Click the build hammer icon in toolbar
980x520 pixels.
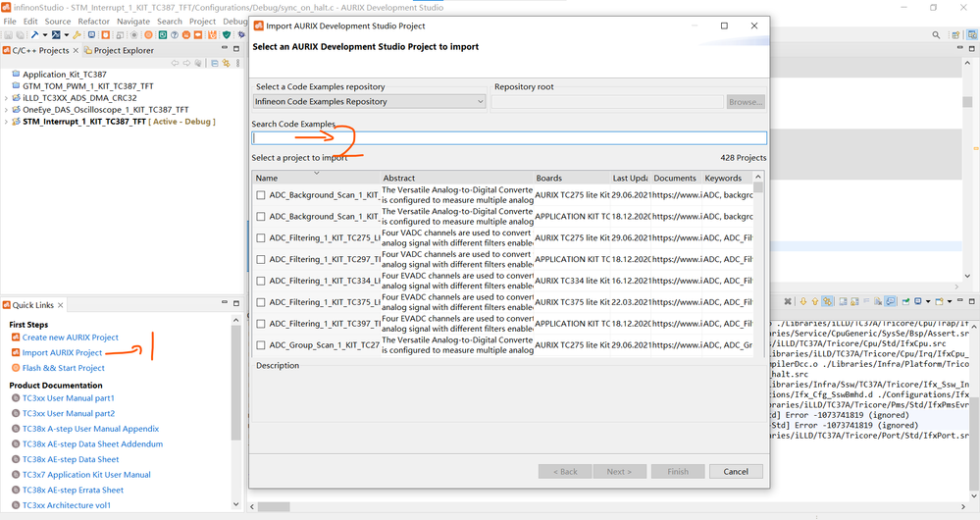coord(33,35)
